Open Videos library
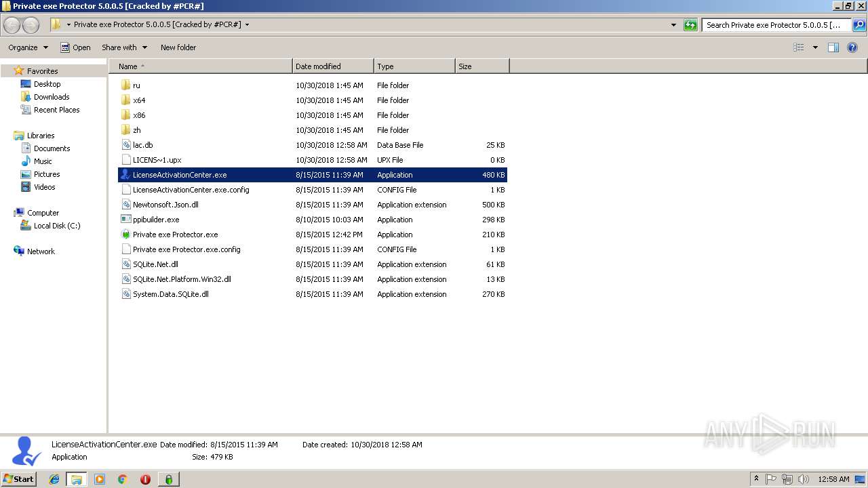 (x=44, y=187)
